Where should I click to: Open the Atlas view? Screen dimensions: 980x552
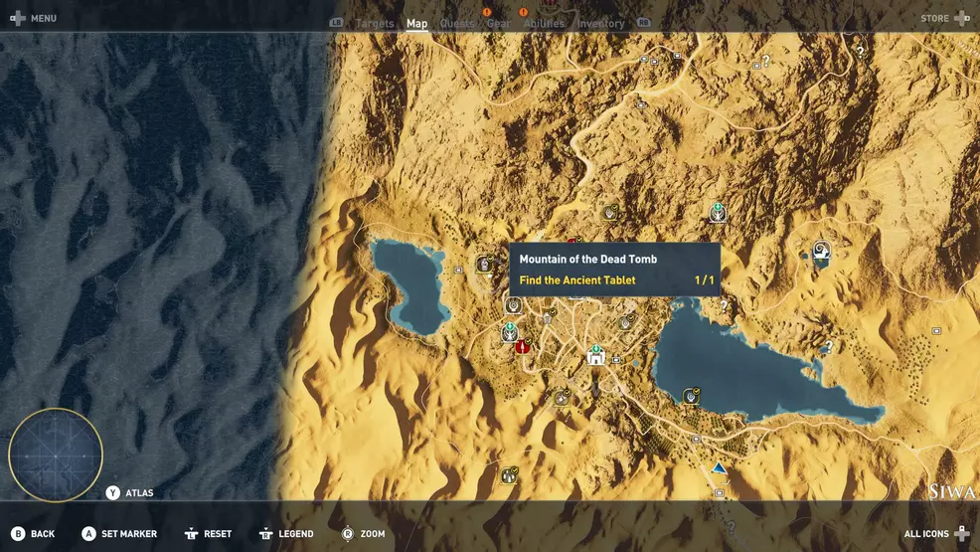[x=130, y=492]
